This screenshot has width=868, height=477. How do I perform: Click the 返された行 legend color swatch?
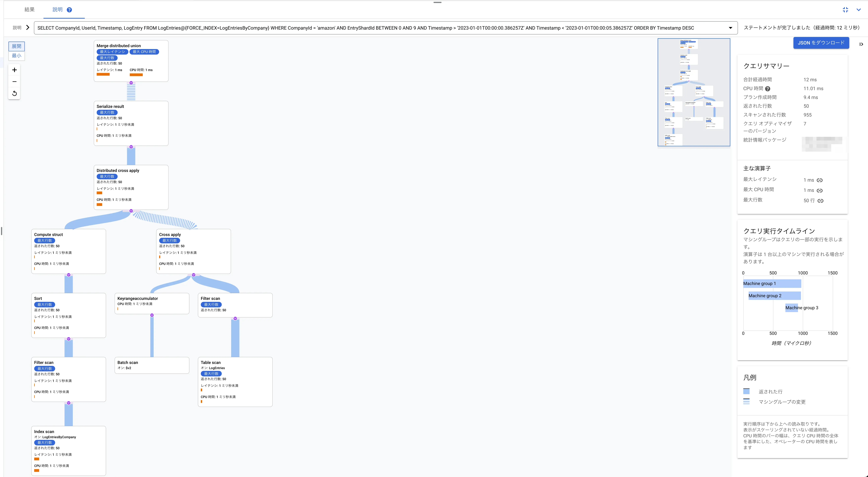(x=746, y=391)
